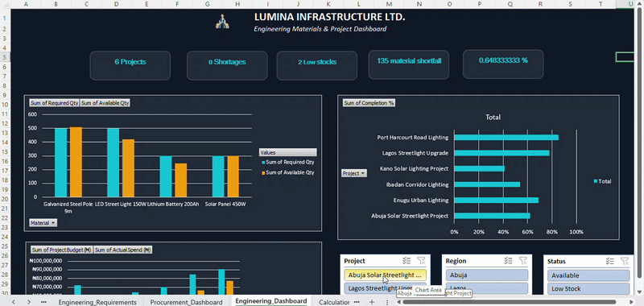This screenshot has height=306, width=644.
Task: Clear the Region slicer filter
Action: [522, 260]
